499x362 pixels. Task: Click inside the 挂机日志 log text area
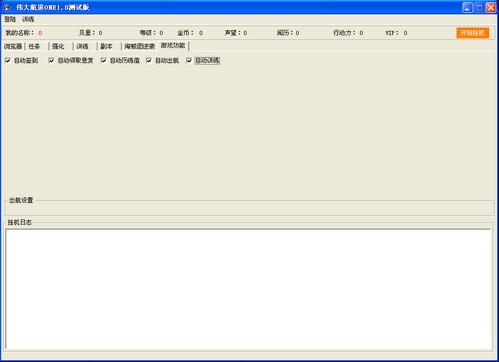click(x=248, y=289)
